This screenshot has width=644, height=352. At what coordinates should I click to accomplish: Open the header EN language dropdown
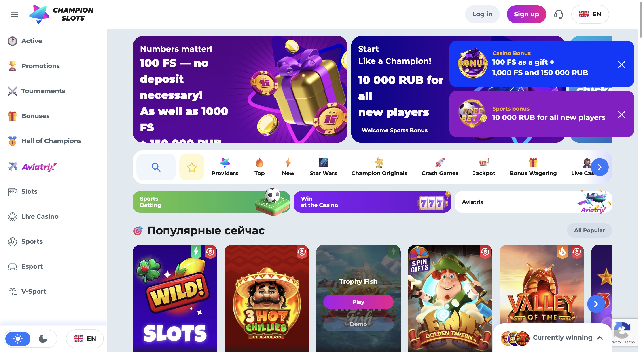click(590, 14)
